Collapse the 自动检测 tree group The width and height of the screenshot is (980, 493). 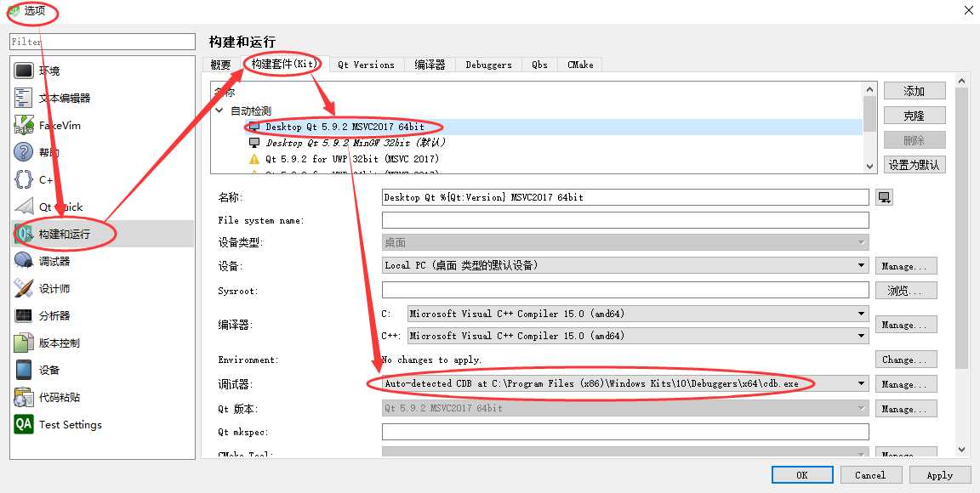219,110
